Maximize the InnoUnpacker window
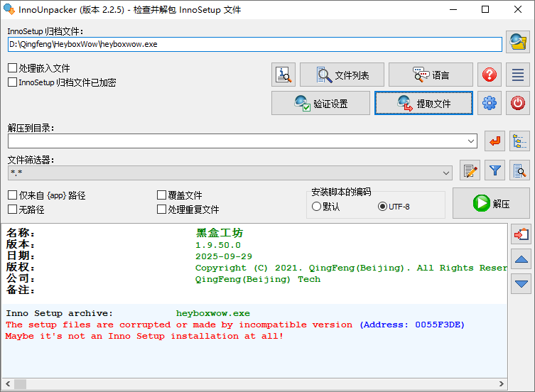 coord(485,9)
